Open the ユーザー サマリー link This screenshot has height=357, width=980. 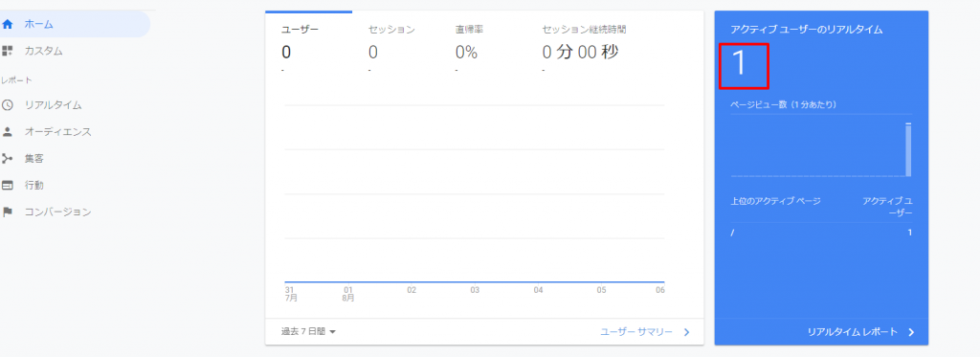tap(636, 332)
